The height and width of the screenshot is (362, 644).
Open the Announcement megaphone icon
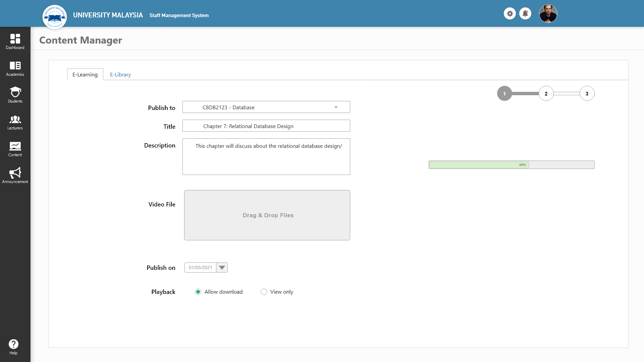[15, 173]
